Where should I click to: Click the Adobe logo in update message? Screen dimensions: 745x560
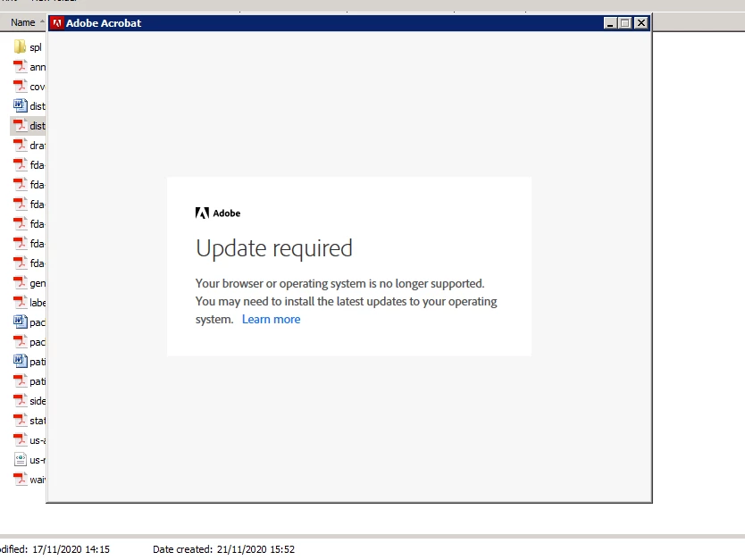click(x=218, y=213)
